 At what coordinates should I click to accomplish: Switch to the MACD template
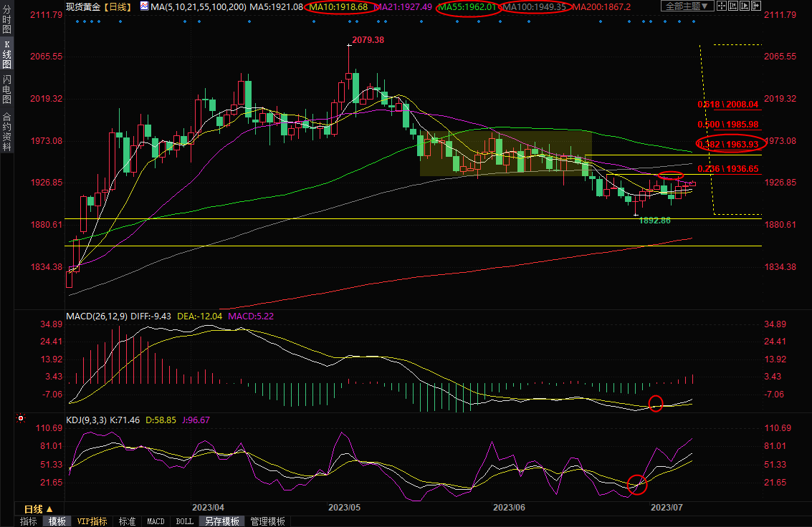(x=156, y=521)
